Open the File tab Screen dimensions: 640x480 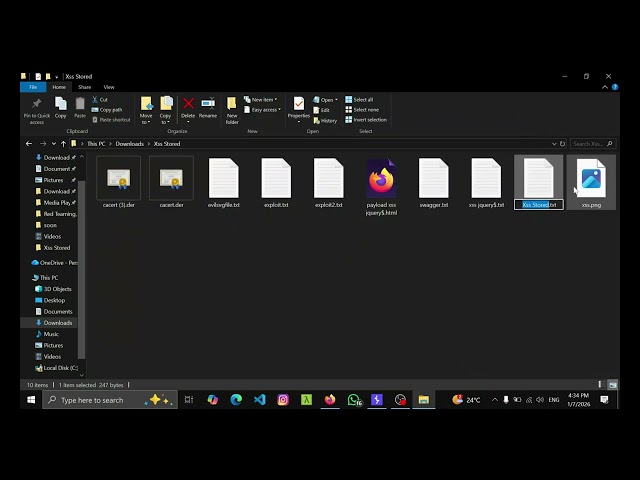[33, 87]
